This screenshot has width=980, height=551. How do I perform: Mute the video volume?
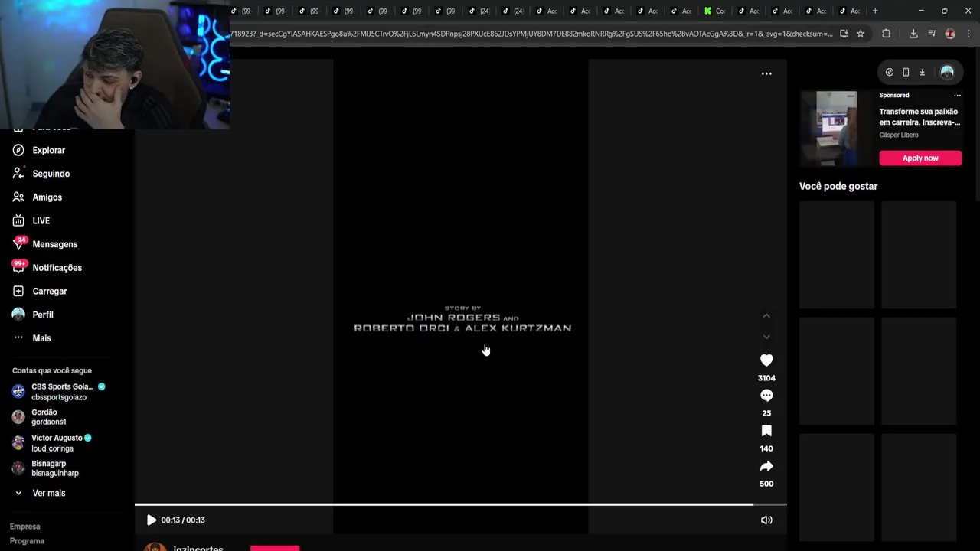(766, 520)
